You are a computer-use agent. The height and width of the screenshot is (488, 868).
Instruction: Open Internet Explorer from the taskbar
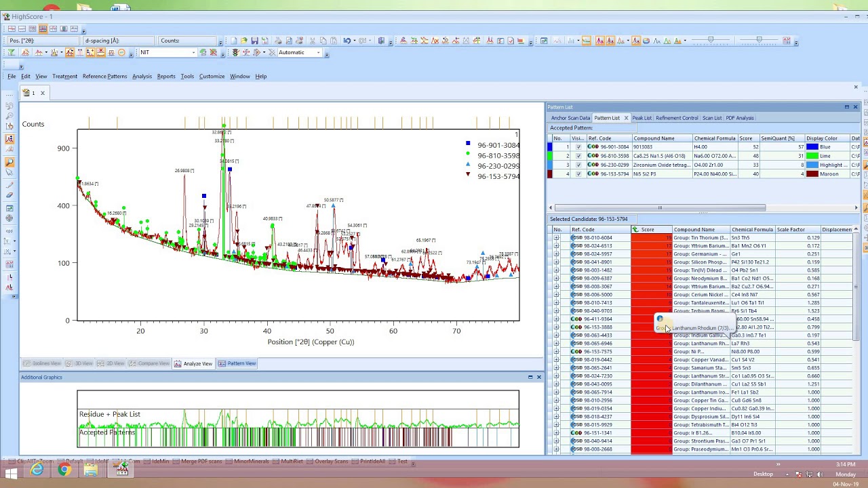[x=37, y=470]
